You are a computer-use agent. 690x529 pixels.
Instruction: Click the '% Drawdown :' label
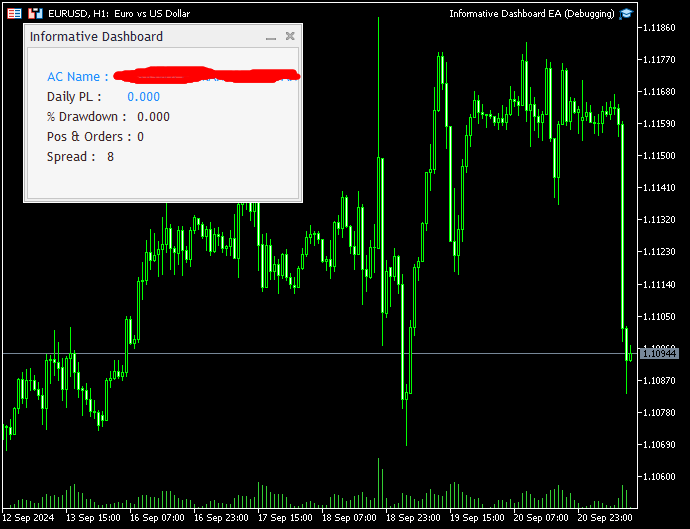(x=87, y=117)
